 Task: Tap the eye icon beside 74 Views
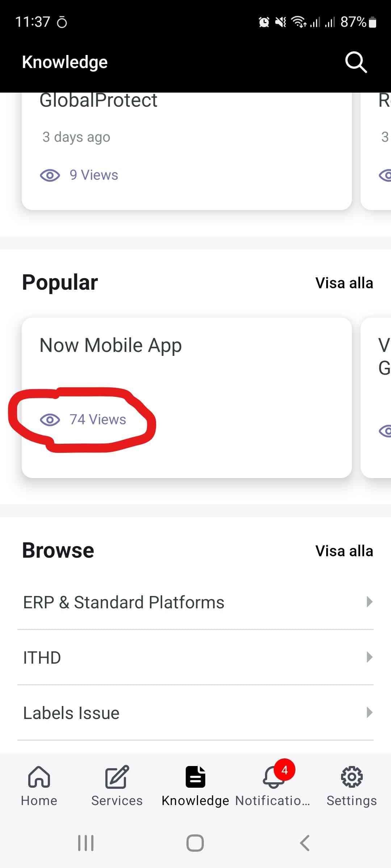tap(50, 420)
